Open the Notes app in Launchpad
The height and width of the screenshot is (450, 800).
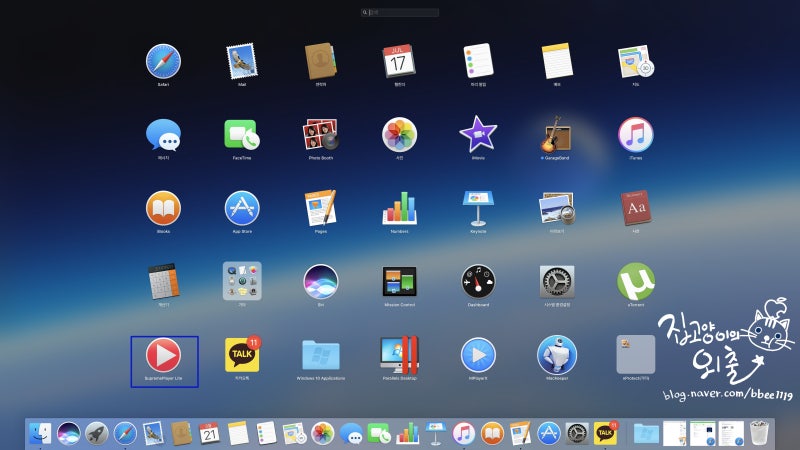pyautogui.click(x=557, y=61)
